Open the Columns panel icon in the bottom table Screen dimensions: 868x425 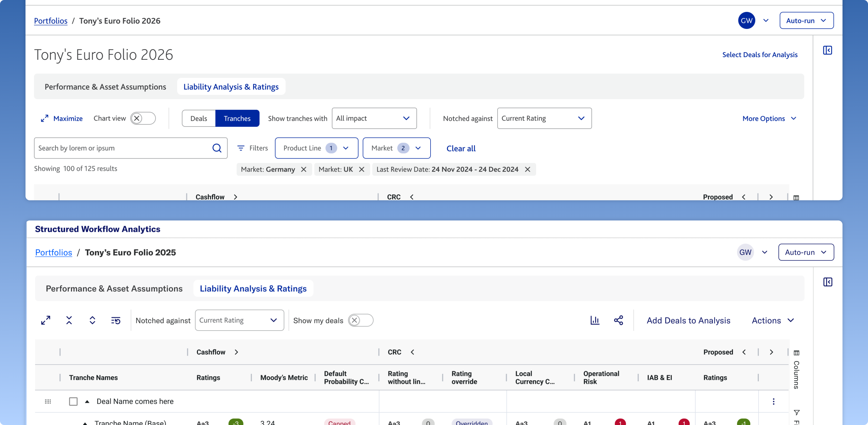796,353
